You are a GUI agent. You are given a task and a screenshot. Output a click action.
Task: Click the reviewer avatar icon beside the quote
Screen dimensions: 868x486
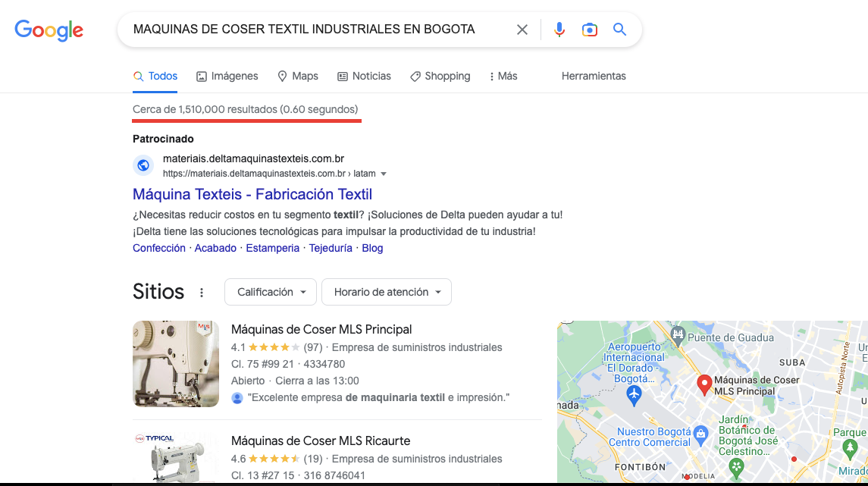coord(237,398)
